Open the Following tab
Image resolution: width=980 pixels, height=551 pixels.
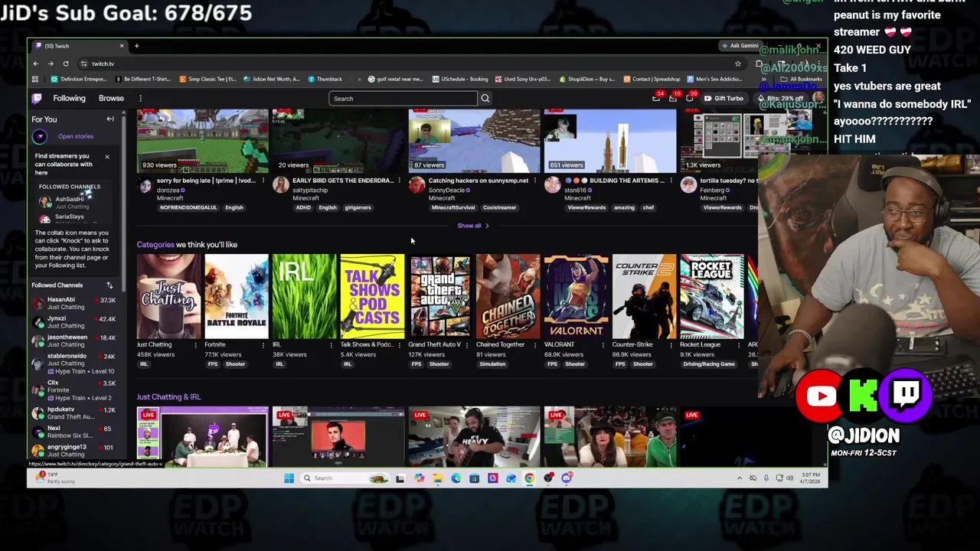pyautogui.click(x=69, y=98)
